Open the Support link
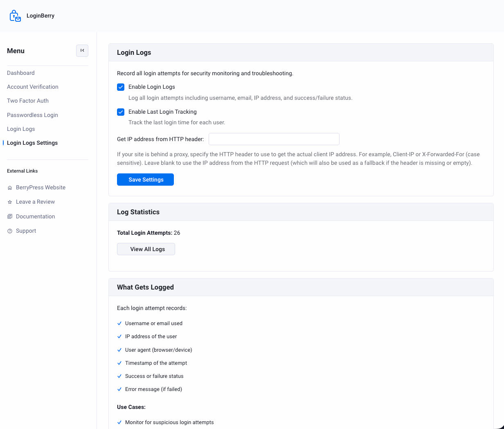 pyautogui.click(x=26, y=231)
